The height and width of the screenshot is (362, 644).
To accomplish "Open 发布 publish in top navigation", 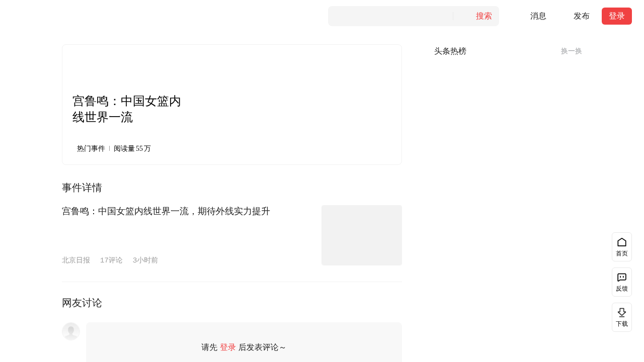I will point(581,16).
